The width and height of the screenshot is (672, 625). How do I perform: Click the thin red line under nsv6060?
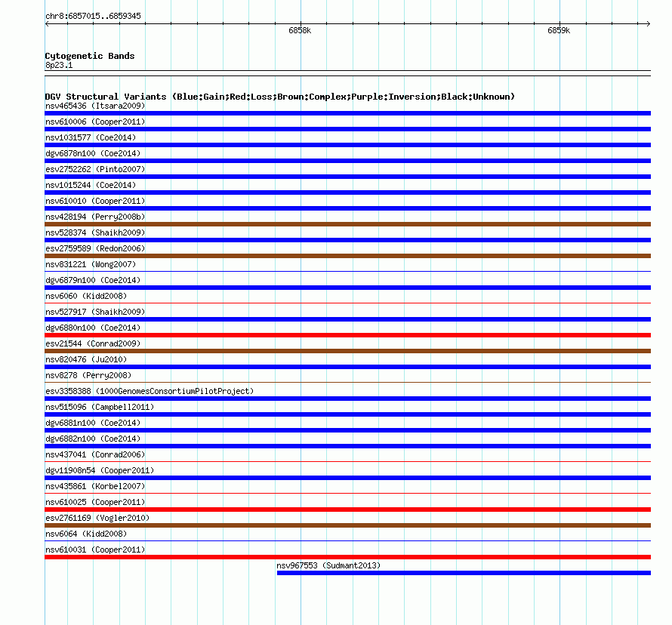347,303
